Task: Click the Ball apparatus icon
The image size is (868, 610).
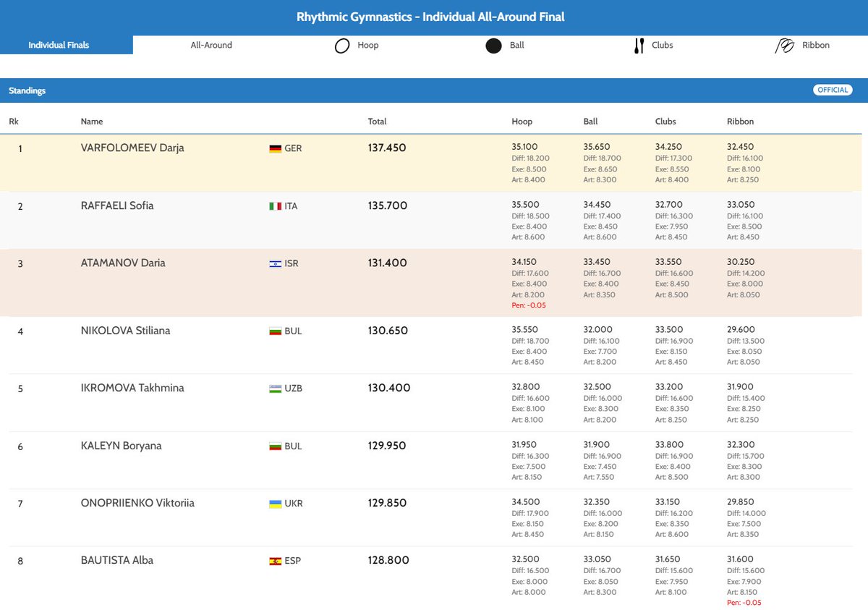Action: click(x=493, y=46)
